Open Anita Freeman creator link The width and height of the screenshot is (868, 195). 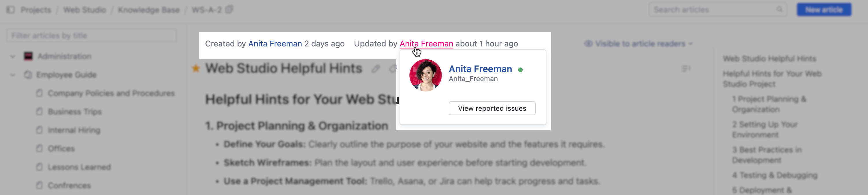tap(275, 44)
